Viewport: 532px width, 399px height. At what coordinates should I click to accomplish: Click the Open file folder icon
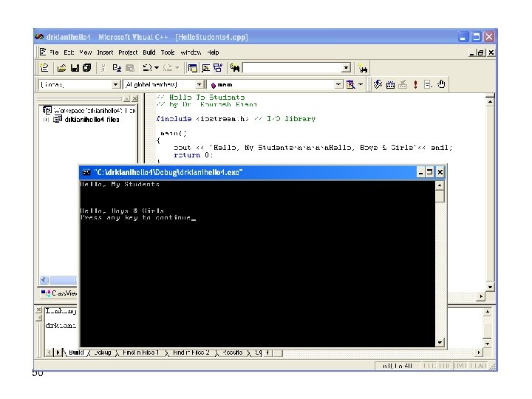pyautogui.click(x=61, y=68)
